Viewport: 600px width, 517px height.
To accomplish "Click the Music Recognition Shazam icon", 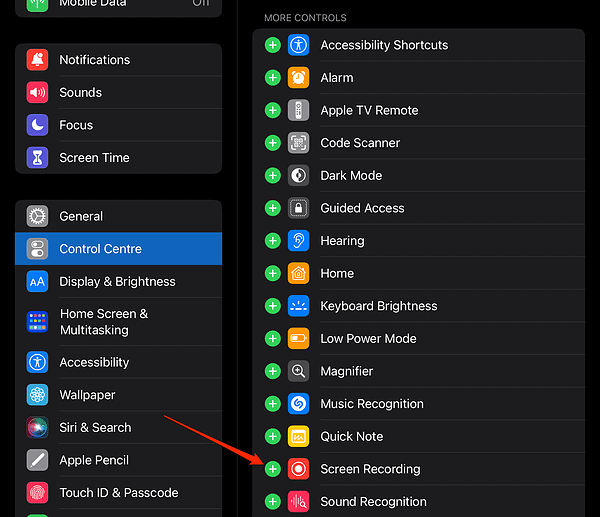I will pos(298,404).
